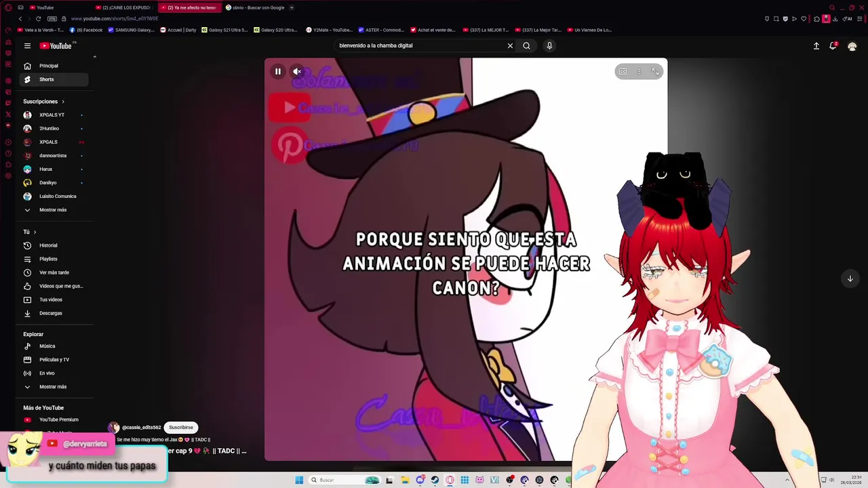Open Steam from the taskbar

click(x=435, y=480)
